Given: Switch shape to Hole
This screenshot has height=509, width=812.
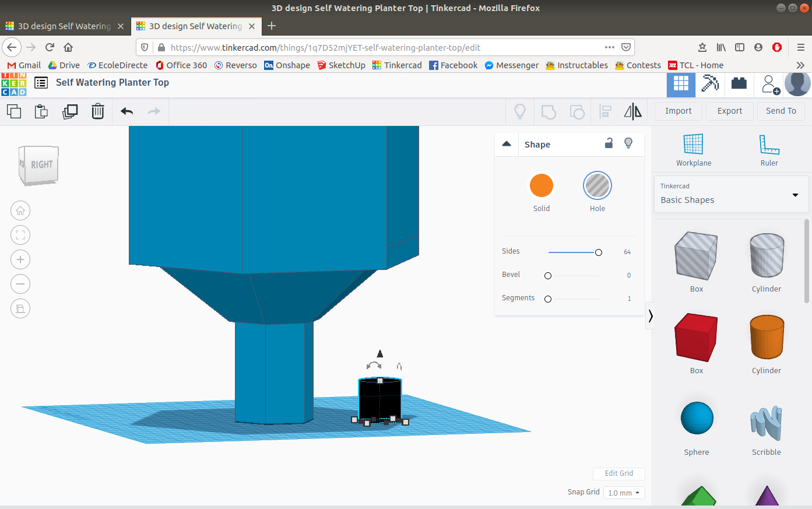Looking at the screenshot, I should pos(597,185).
